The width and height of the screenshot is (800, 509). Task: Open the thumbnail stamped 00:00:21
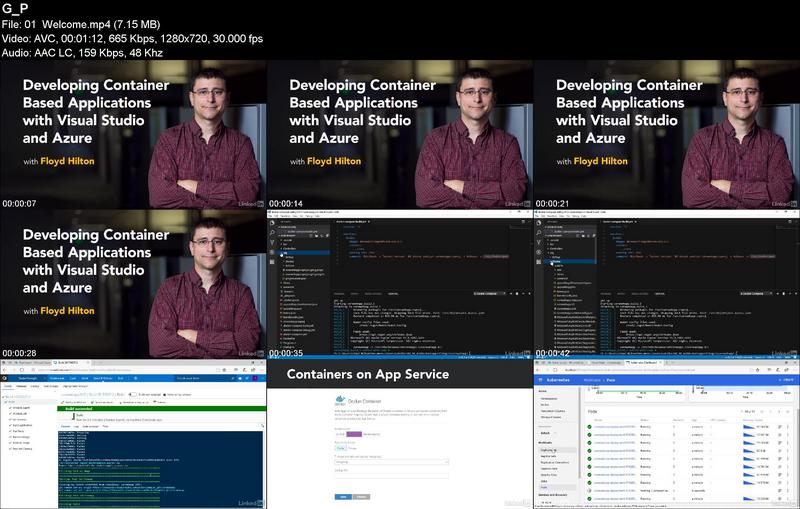667,134
